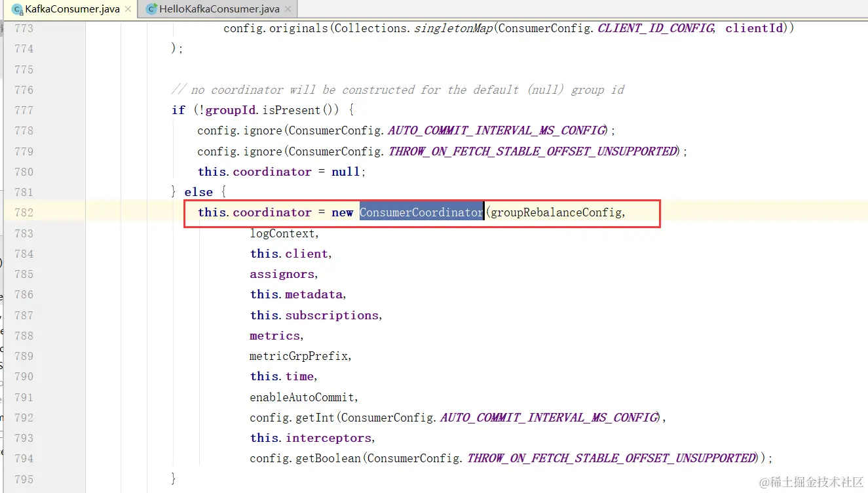This screenshot has width=868, height=493.
Task: Click groupRebalanceConfig argument on line 782
Action: 554,212
